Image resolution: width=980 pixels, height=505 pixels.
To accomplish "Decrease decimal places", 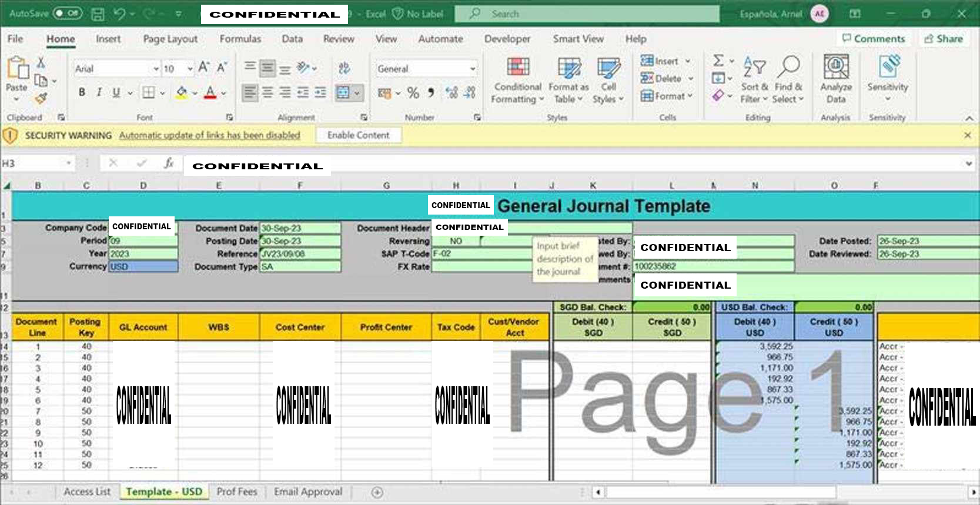I will pos(469,92).
